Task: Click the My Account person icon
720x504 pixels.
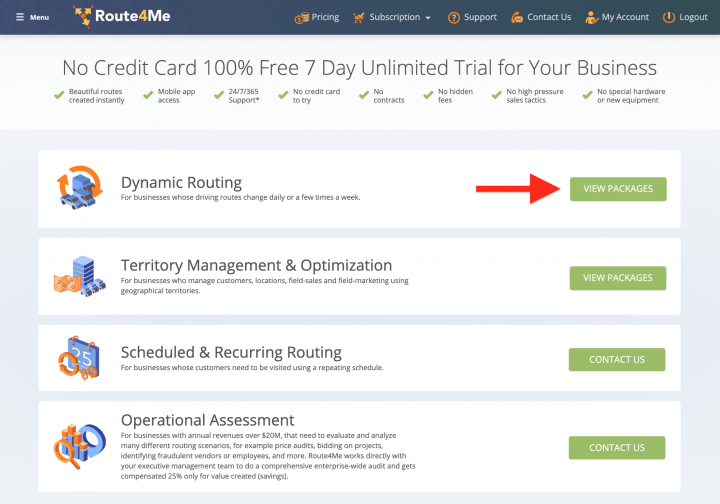Action: coord(591,17)
